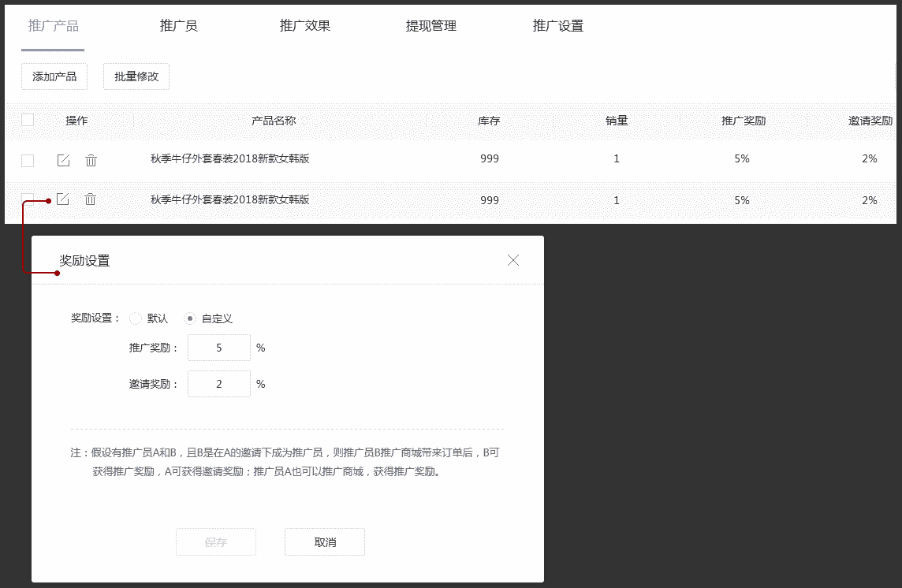Open the 推广设置 tab
The width and height of the screenshot is (902, 588).
pos(558,26)
